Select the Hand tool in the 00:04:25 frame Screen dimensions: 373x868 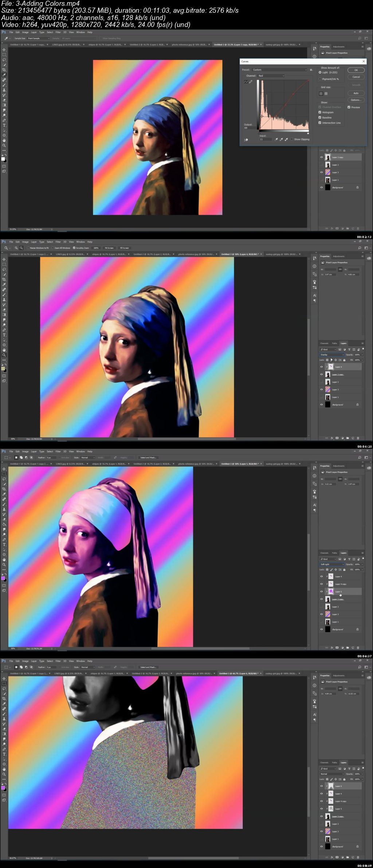pos(4,350)
